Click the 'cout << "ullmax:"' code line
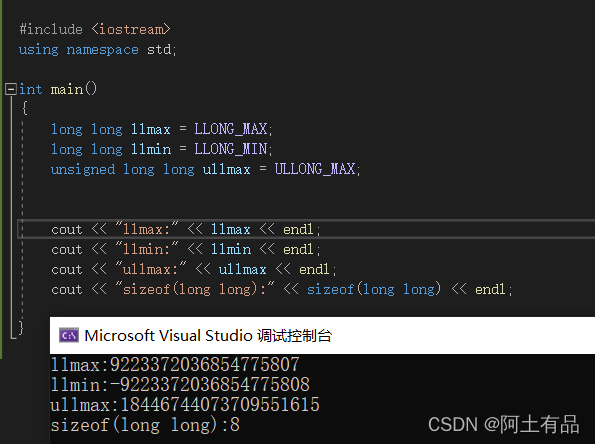This screenshot has width=595, height=444. [194, 269]
